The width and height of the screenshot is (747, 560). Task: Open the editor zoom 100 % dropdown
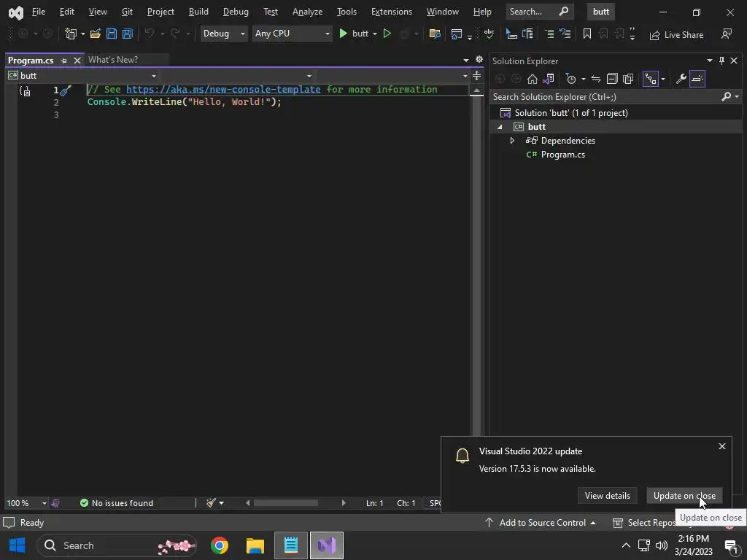(x=44, y=503)
